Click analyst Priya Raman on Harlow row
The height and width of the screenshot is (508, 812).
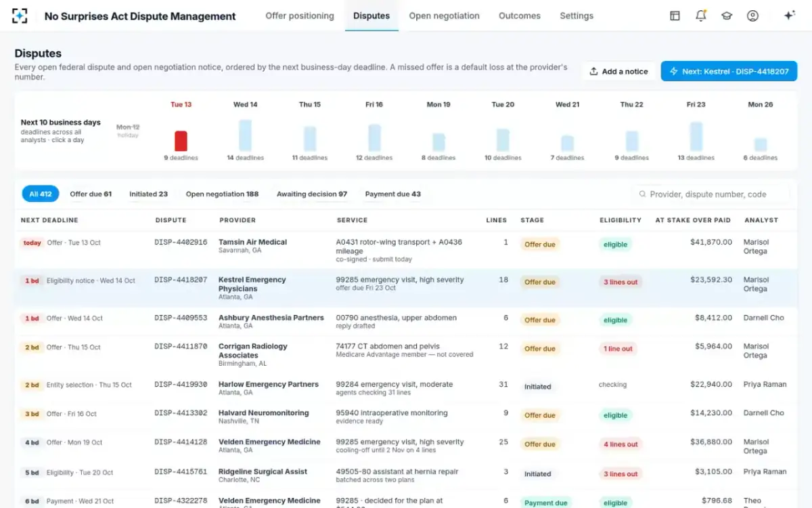click(x=765, y=385)
